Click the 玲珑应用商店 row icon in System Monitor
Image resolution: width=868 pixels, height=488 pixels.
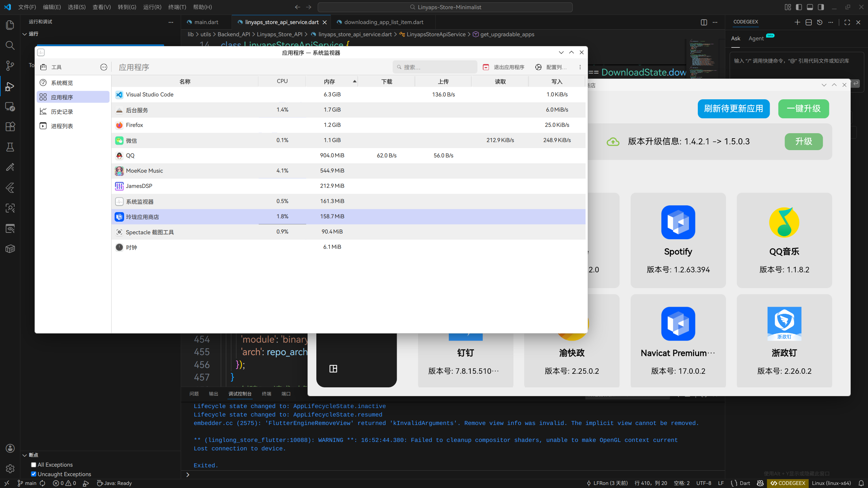[119, 217]
